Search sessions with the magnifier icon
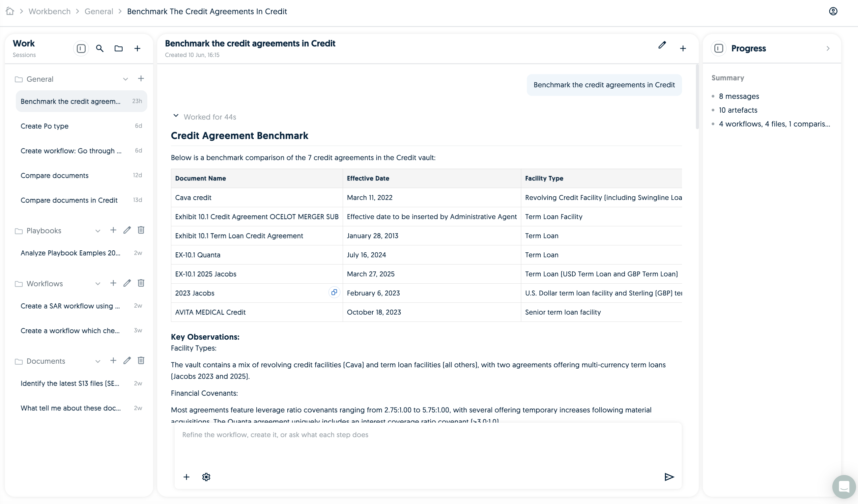 [100, 48]
